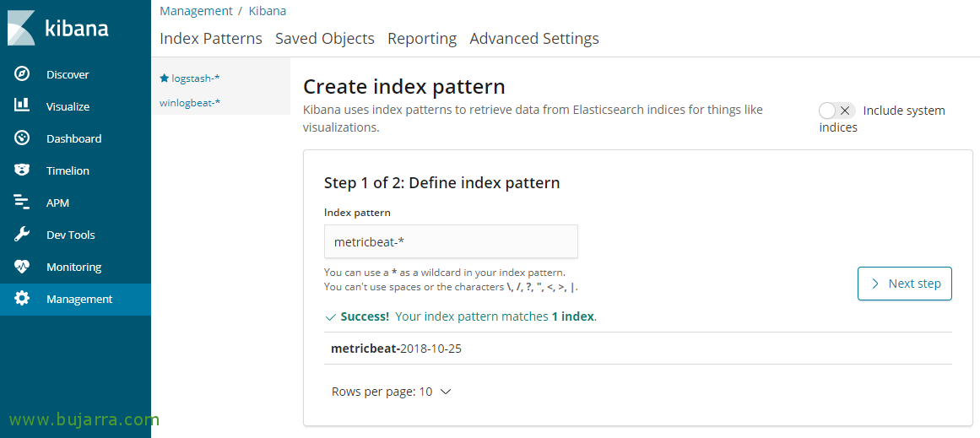Open Management via gear icon
Screen dimensions: 980x438
point(22,299)
